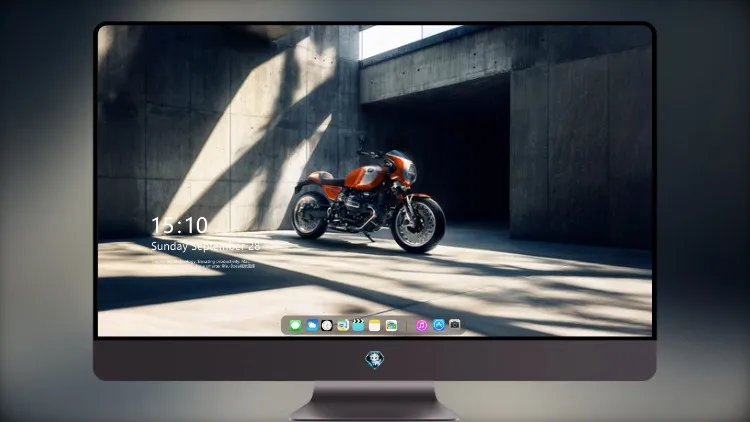Open the blue App Store icon in dock
Viewport: 750px width, 422px height.
click(439, 325)
